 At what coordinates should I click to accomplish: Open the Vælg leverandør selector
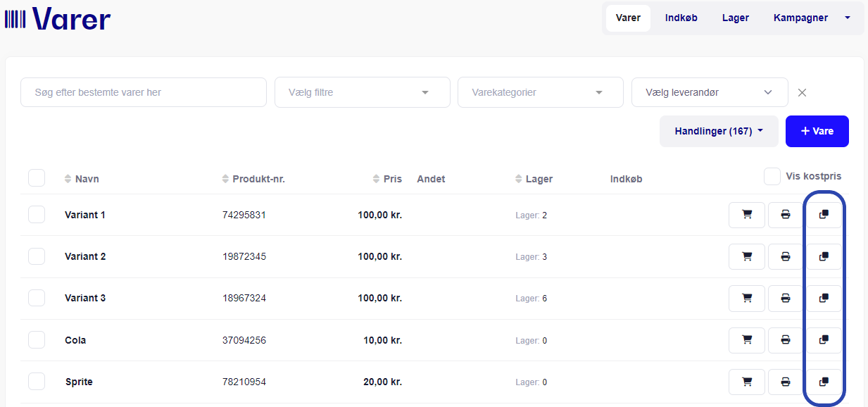click(x=710, y=92)
